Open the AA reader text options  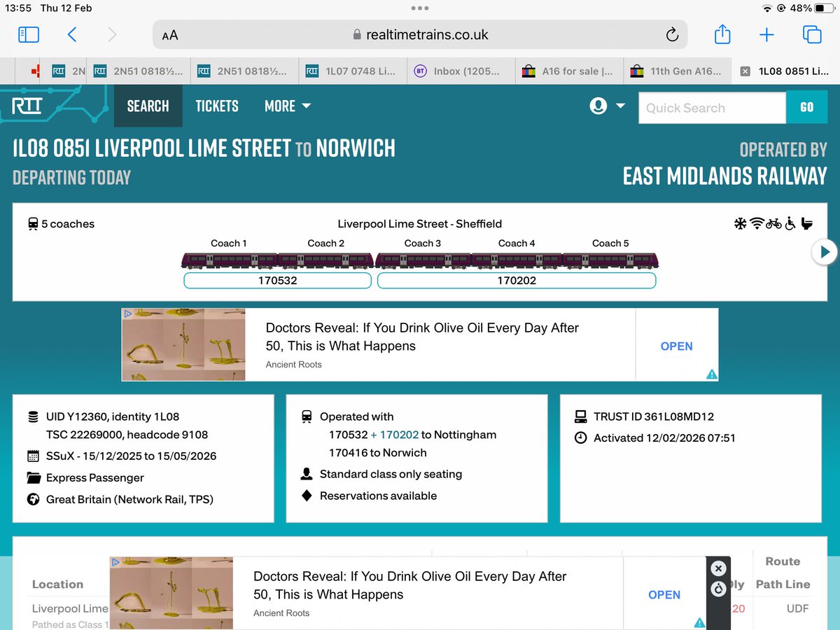[x=170, y=35]
